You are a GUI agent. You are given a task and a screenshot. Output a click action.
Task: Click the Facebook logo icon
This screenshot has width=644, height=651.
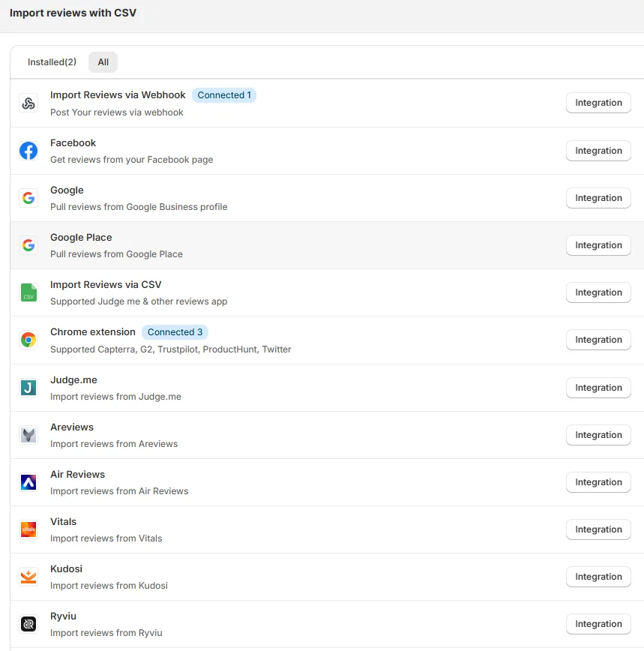28,151
